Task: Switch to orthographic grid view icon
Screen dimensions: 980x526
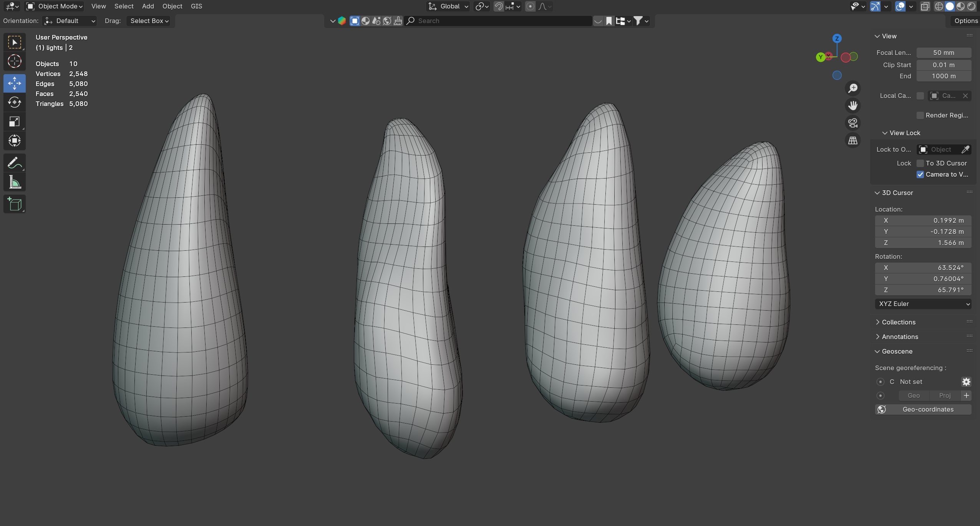Action: (x=852, y=141)
